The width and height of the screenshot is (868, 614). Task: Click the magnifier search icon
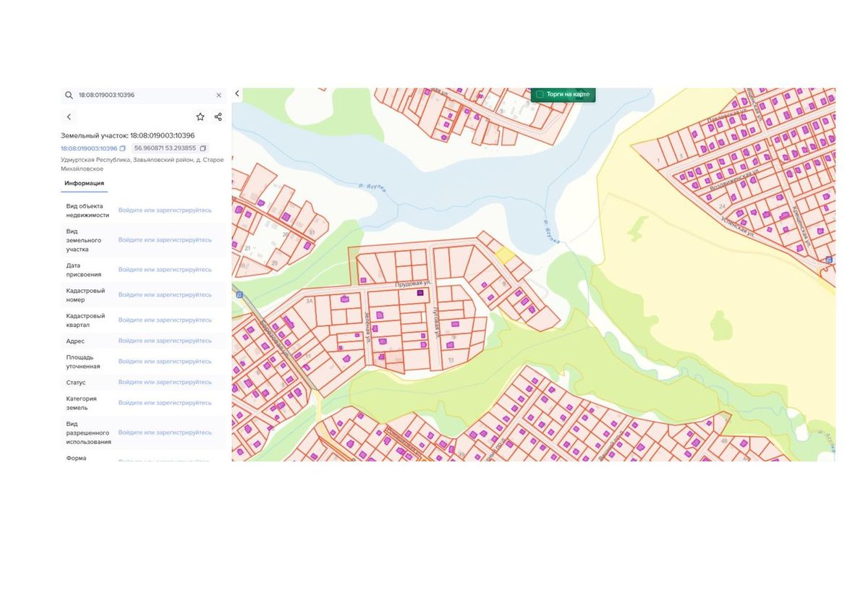69,95
